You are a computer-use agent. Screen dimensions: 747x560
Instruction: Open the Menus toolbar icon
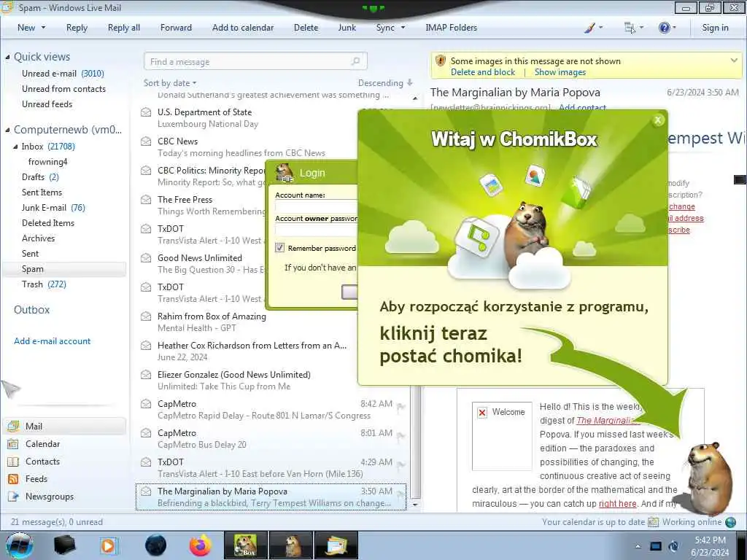[x=630, y=28]
